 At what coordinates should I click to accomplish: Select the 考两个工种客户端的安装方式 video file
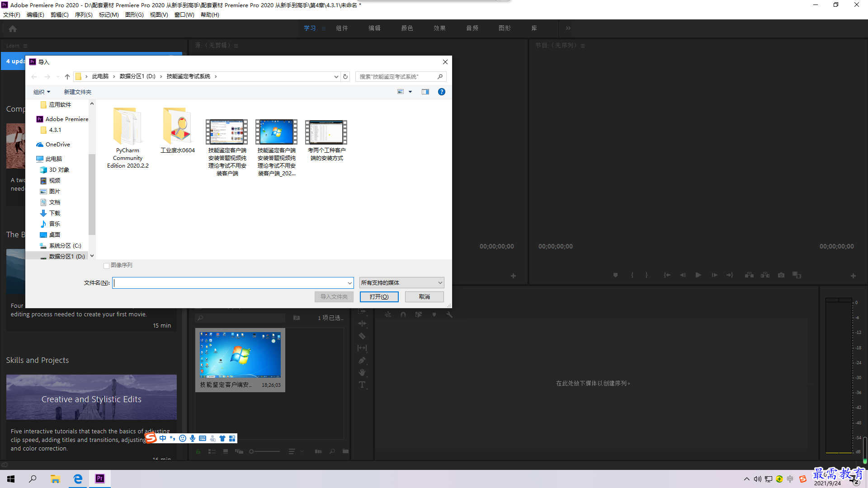tap(326, 141)
